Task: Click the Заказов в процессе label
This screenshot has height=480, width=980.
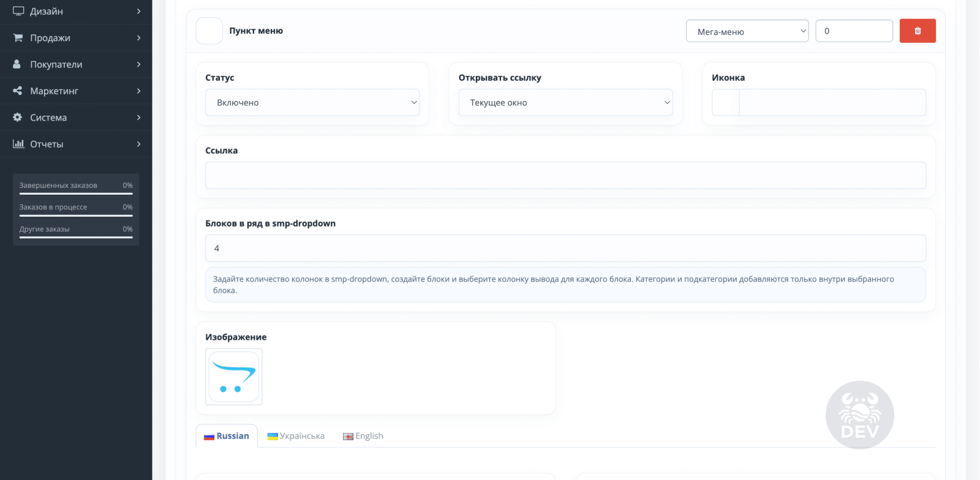Action: coord(53,207)
